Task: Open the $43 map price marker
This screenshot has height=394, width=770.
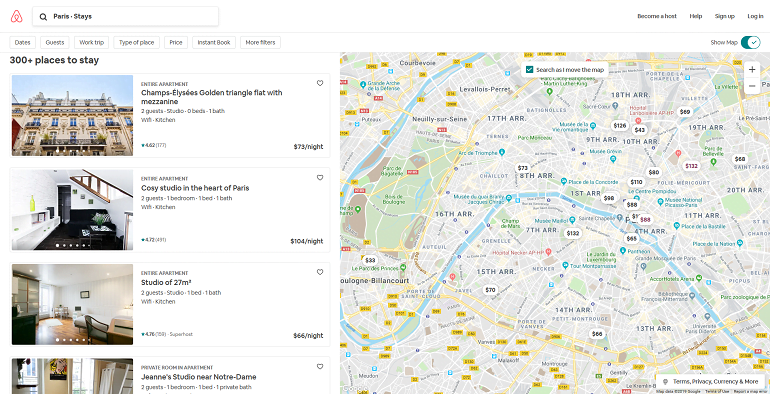Action: click(x=639, y=130)
